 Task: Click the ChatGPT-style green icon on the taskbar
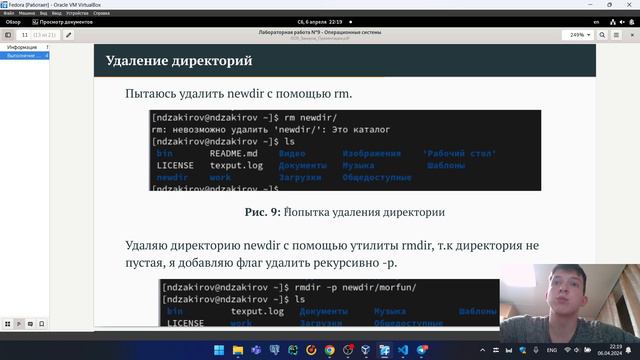[293, 350]
